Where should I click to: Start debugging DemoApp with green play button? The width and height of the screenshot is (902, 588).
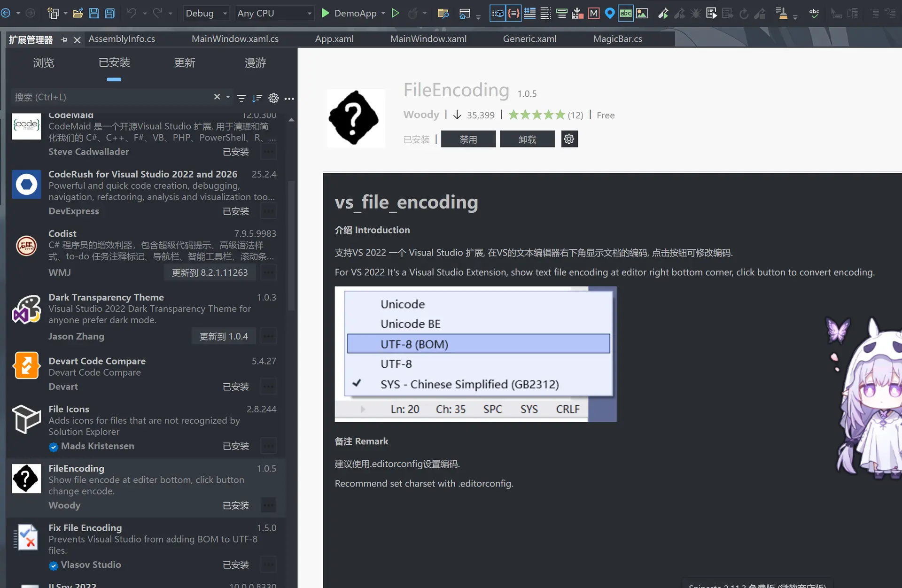pos(325,13)
